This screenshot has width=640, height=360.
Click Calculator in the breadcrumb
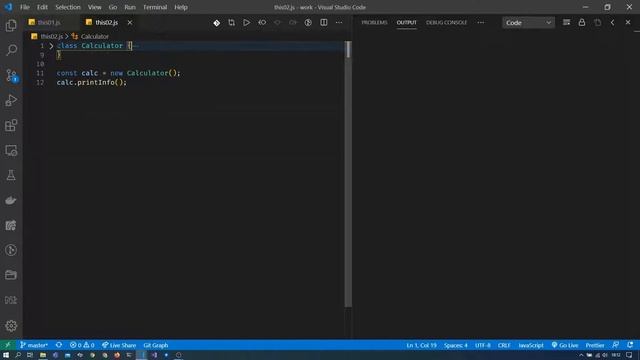(95, 36)
